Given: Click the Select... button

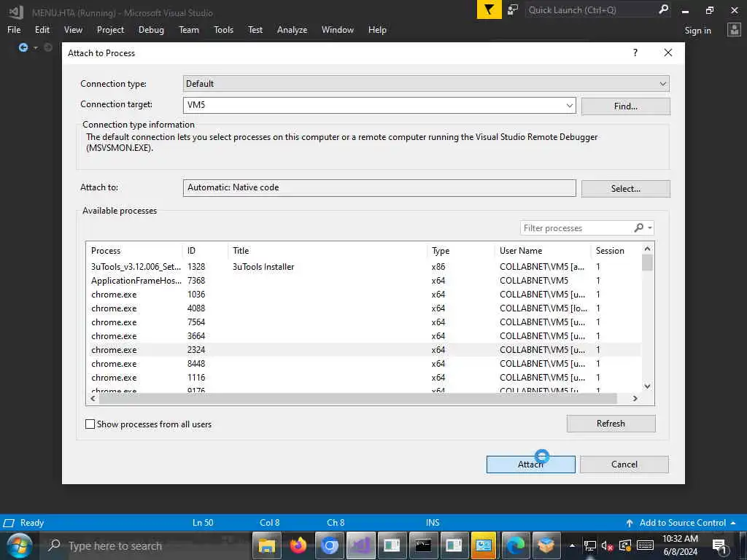Looking at the screenshot, I should tap(625, 189).
